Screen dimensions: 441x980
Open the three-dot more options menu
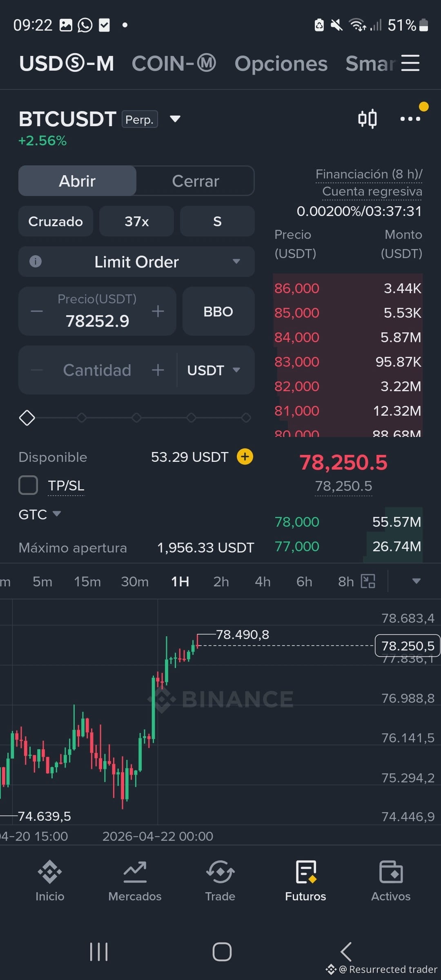pyautogui.click(x=410, y=119)
